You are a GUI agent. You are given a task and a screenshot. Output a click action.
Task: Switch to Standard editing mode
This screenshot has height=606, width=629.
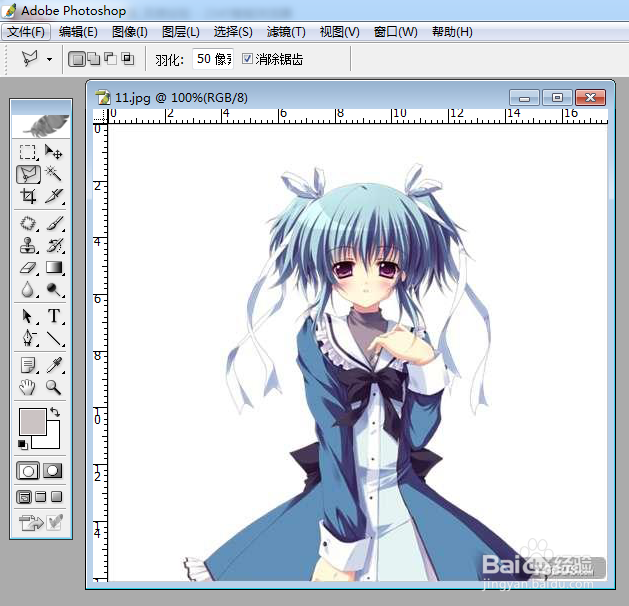tap(28, 471)
